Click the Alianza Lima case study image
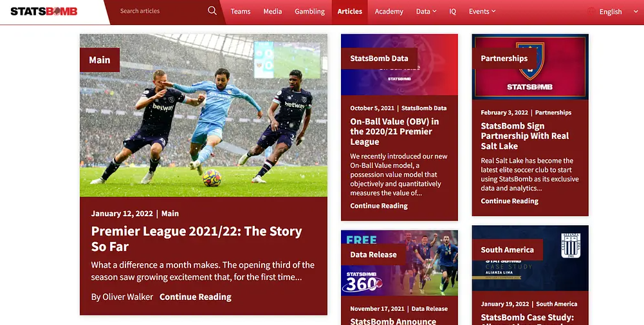 pos(530,258)
